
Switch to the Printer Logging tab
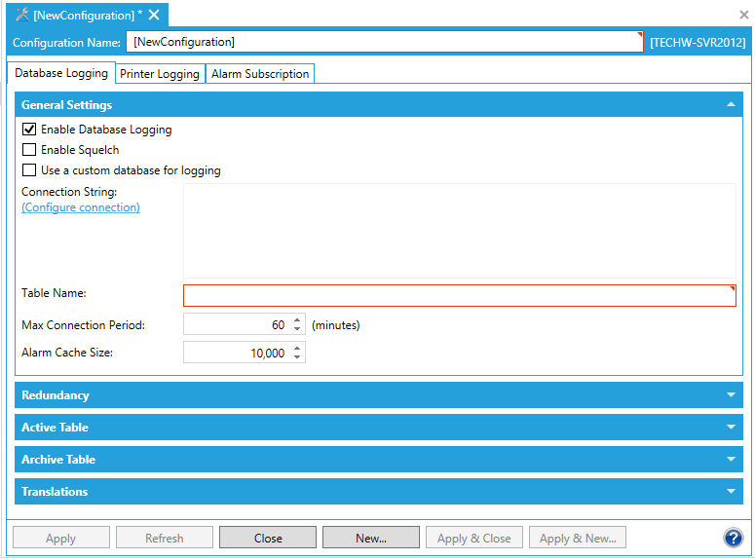point(160,74)
